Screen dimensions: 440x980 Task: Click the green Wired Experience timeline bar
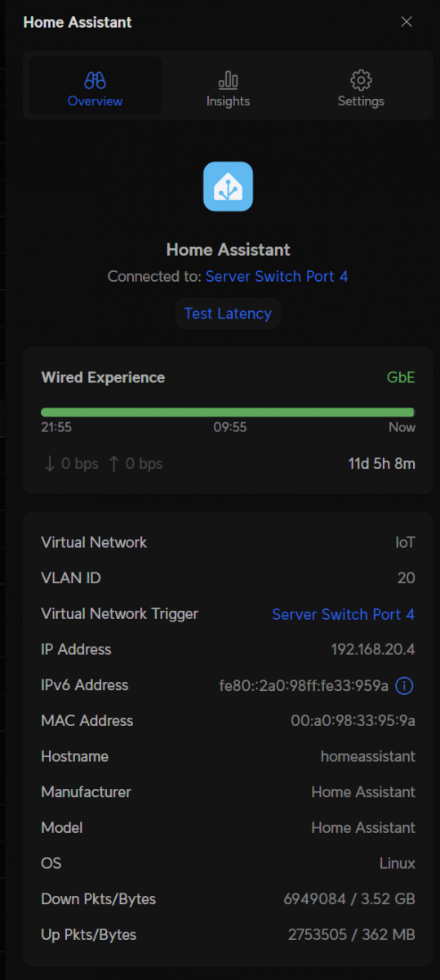[x=228, y=412]
